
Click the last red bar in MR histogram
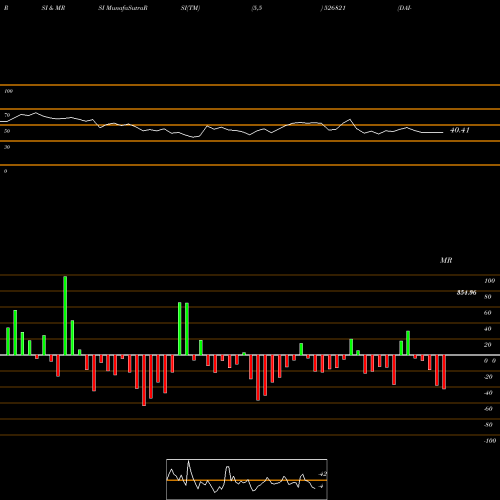444,372
